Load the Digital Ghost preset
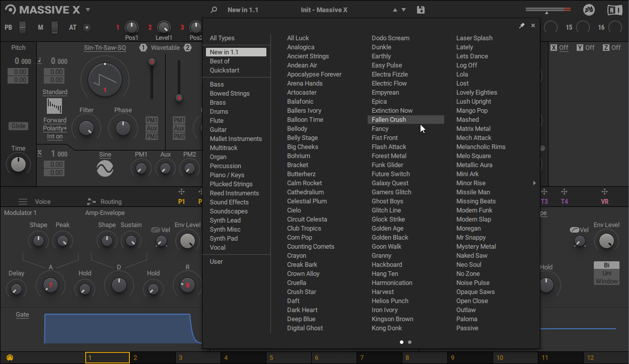 (305, 328)
